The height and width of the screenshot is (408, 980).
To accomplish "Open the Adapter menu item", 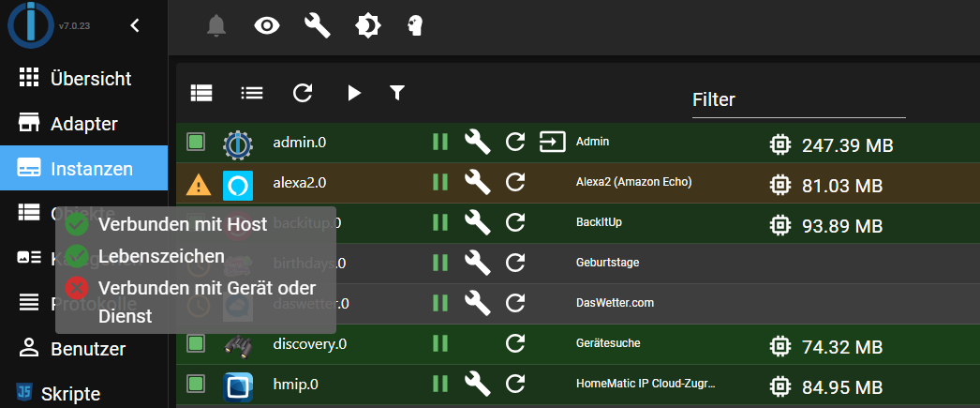I will pos(83,123).
